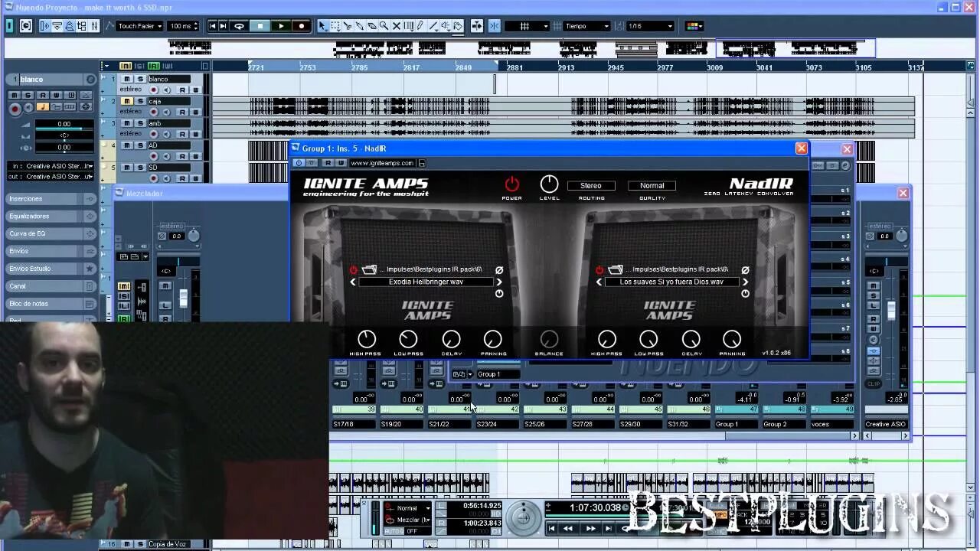Screen dimensions: 980x551
Task: Select the Split scissors tool
Action: [347, 26]
